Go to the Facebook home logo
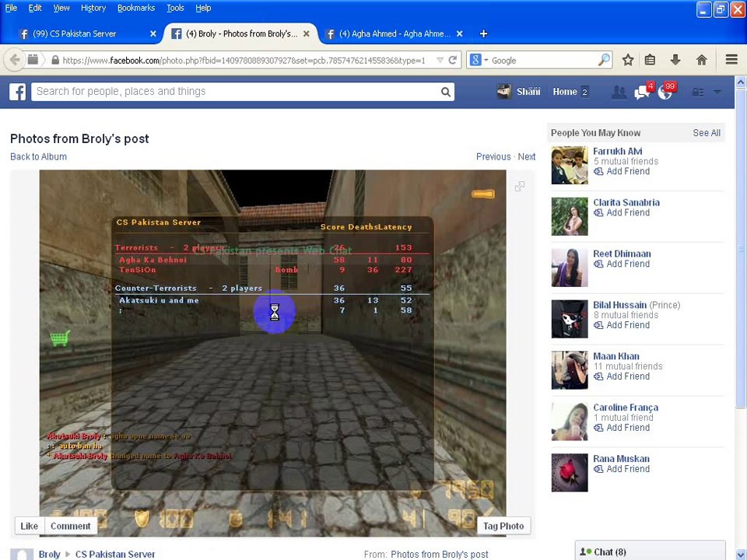 coord(18,92)
